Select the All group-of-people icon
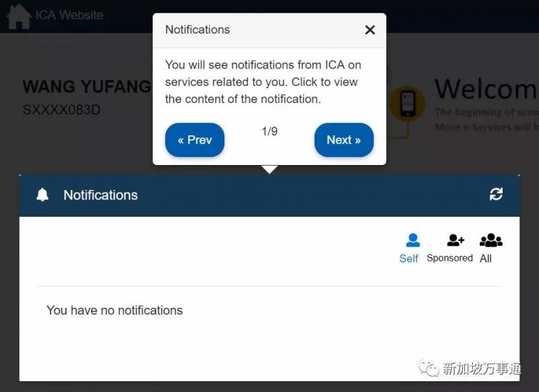 coord(491,240)
